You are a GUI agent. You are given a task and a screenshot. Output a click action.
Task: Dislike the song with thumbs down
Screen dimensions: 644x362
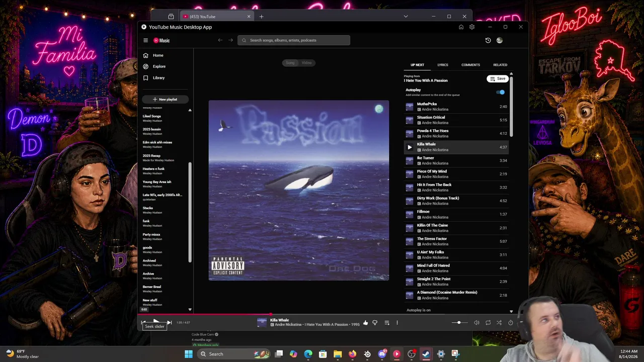tap(375, 323)
